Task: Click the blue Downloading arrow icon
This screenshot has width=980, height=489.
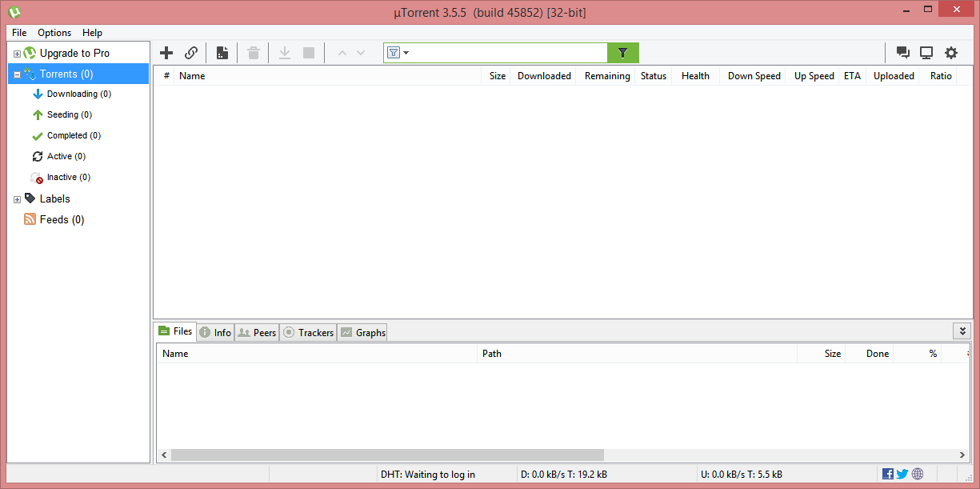Action: click(x=37, y=94)
